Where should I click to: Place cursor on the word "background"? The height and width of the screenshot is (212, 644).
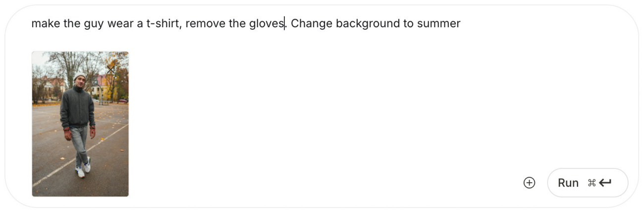pos(368,23)
